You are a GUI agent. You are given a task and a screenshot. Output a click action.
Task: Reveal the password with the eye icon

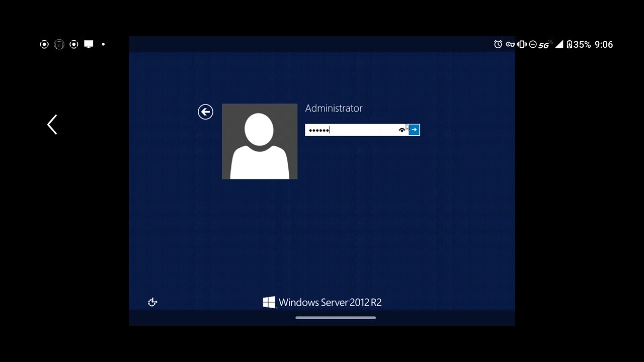click(x=401, y=130)
